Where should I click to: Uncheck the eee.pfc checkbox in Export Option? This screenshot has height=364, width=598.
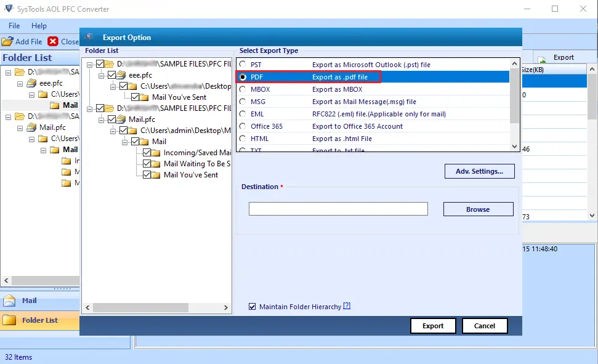[x=111, y=75]
